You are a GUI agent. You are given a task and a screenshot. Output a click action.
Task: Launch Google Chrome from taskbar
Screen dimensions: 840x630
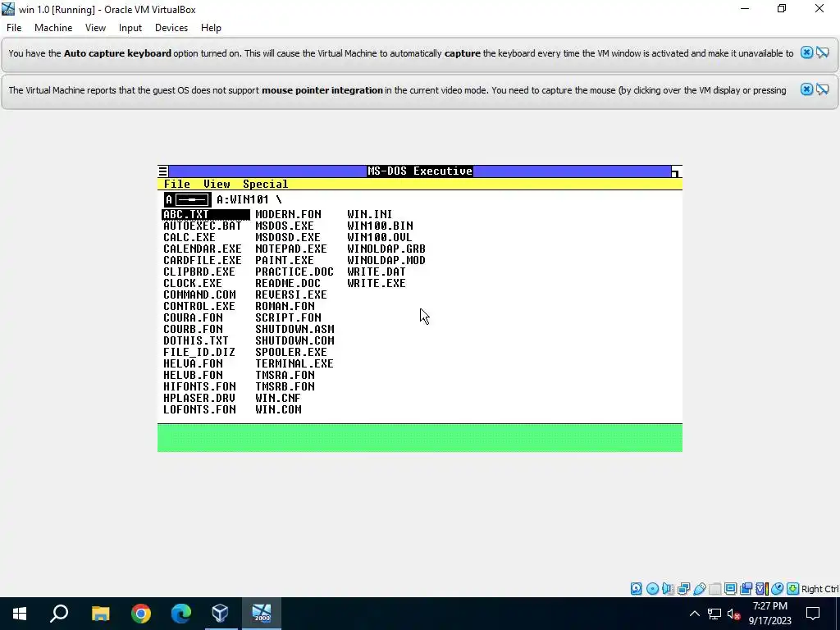[x=141, y=614]
